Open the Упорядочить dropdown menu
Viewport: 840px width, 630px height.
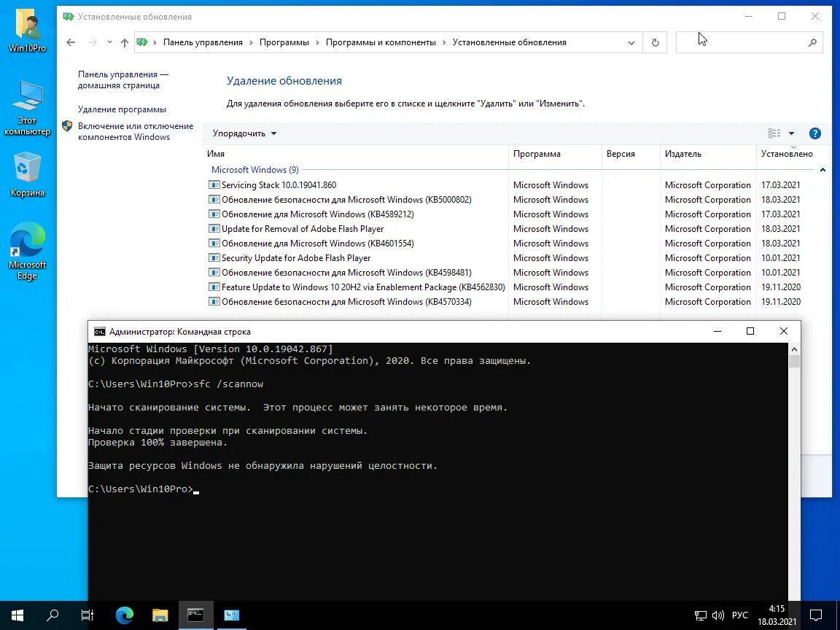coord(244,133)
